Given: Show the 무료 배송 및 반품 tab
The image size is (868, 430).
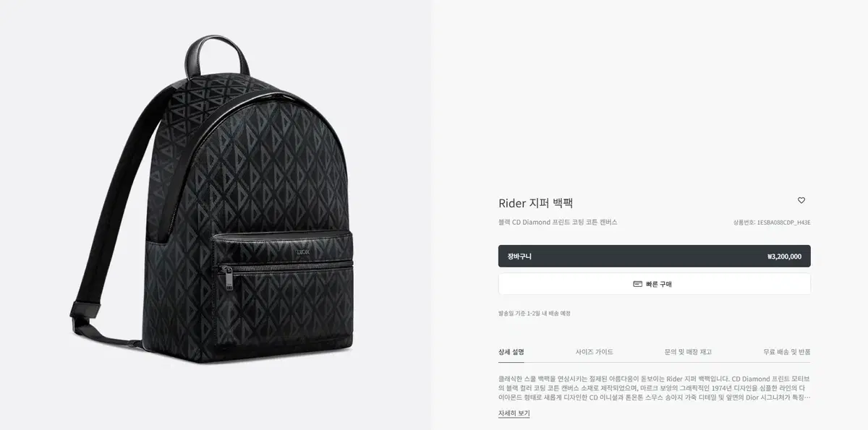Looking at the screenshot, I should click(787, 352).
